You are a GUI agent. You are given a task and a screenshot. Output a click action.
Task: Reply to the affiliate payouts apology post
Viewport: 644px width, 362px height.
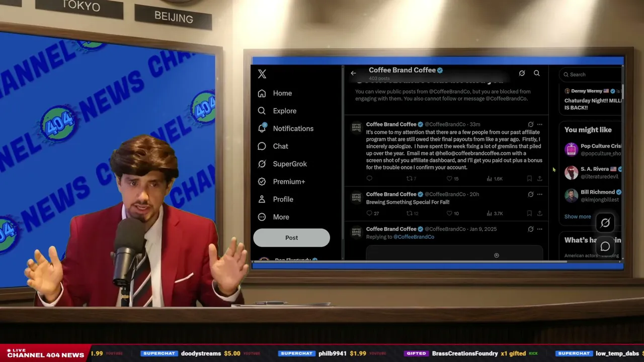click(369, 178)
